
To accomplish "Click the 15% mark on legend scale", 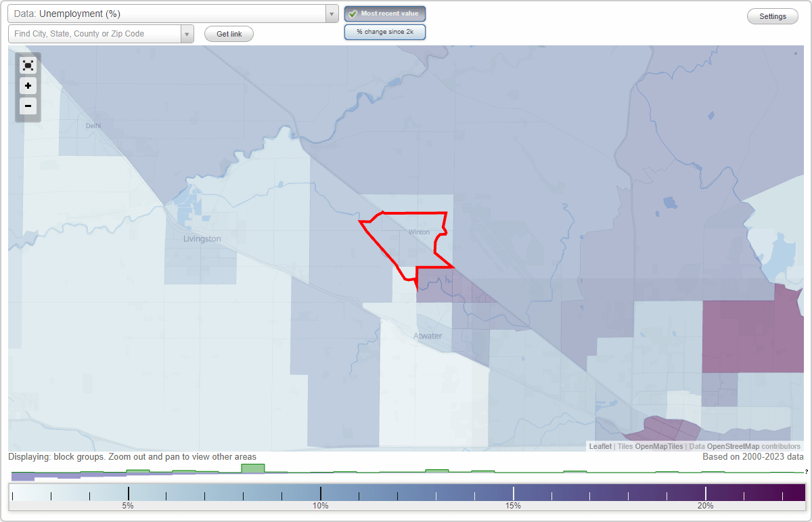I will pyautogui.click(x=513, y=505).
